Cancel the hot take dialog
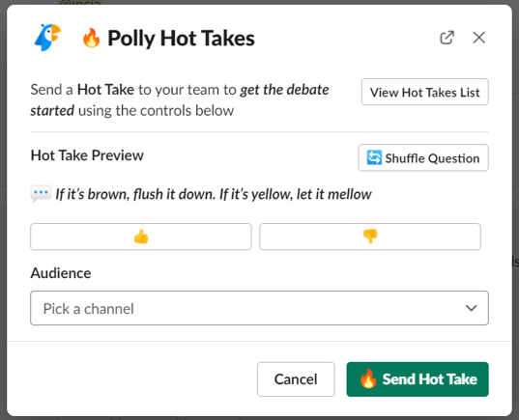 (x=296, y=379)
